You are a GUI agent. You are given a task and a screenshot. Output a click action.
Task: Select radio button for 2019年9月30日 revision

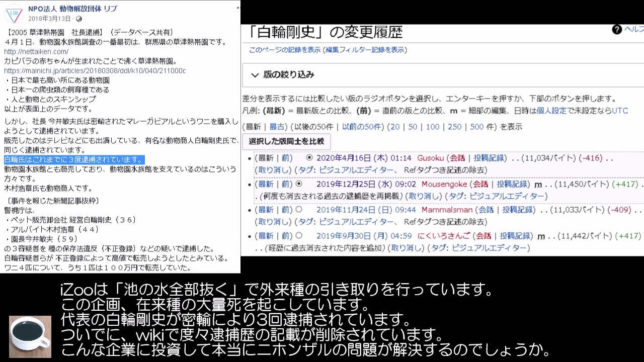[x=299, y=235]
